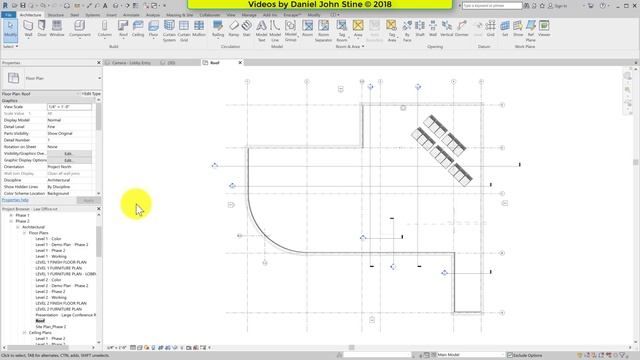
Task: Collapse the Phase 2 tree node
Action: 11,221
